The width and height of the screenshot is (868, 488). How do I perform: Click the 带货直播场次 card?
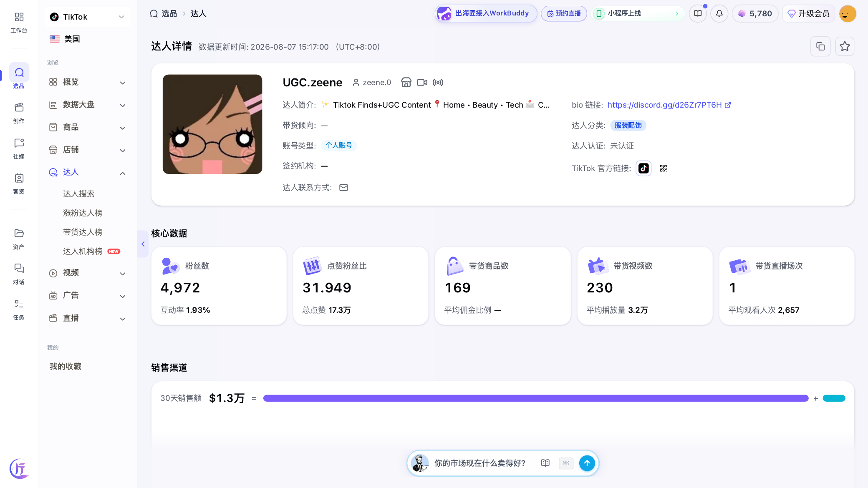point(787,286)
